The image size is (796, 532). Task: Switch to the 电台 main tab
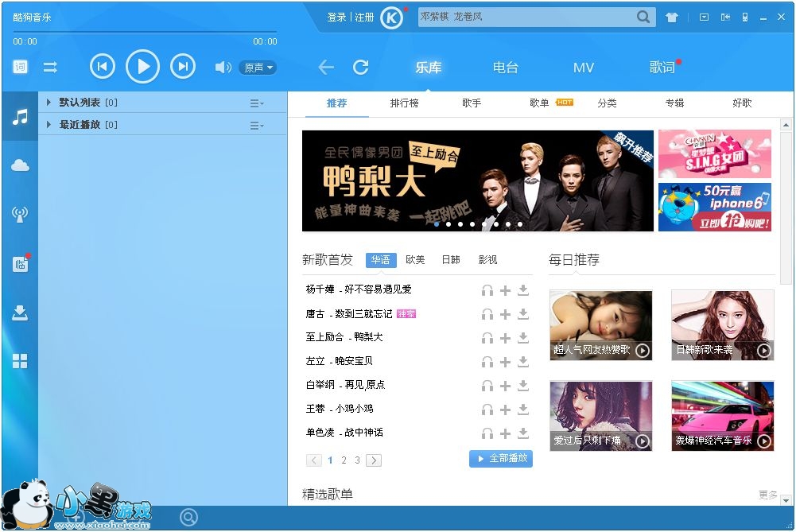click(506, 68)
